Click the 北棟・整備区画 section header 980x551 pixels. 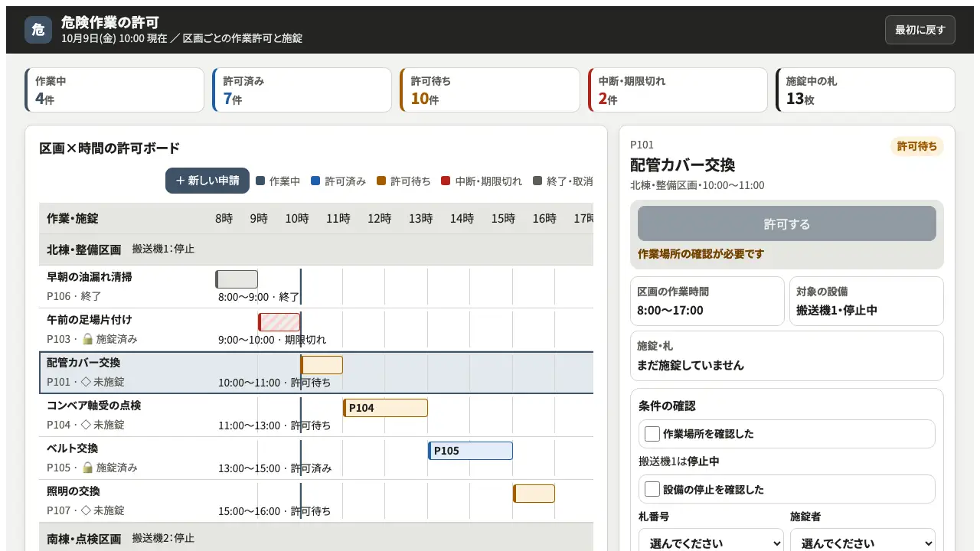tap(316, 249)
